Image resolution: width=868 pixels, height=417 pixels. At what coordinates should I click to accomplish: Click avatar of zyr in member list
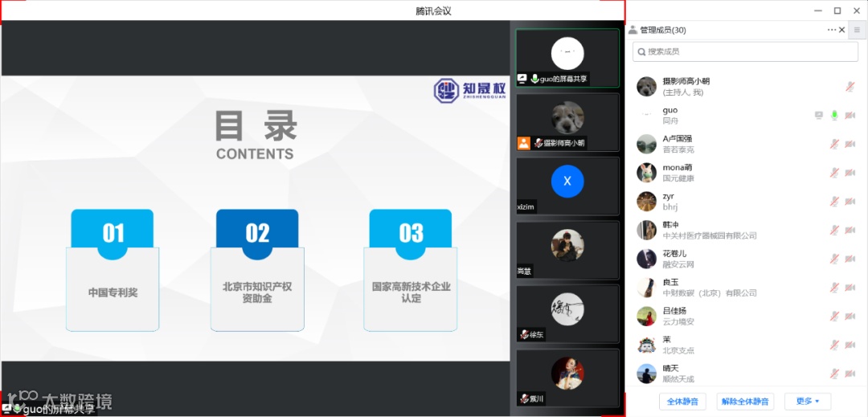coord(646,202)
